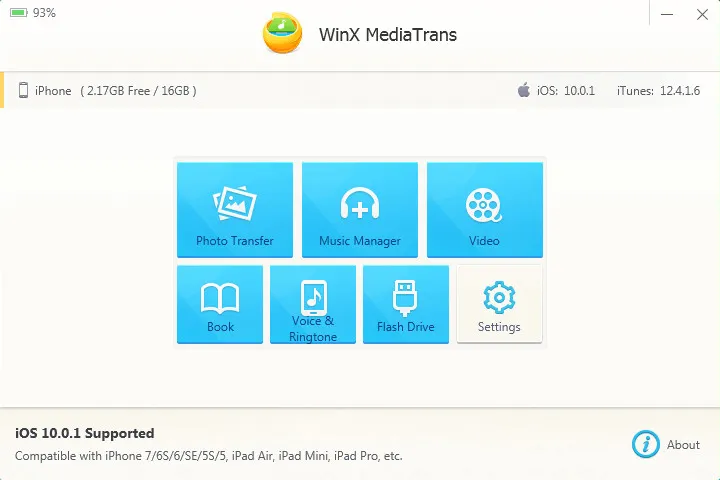Click the WinX MediaTrans logo
Viewport: 721px width, 480px height.
282,33
